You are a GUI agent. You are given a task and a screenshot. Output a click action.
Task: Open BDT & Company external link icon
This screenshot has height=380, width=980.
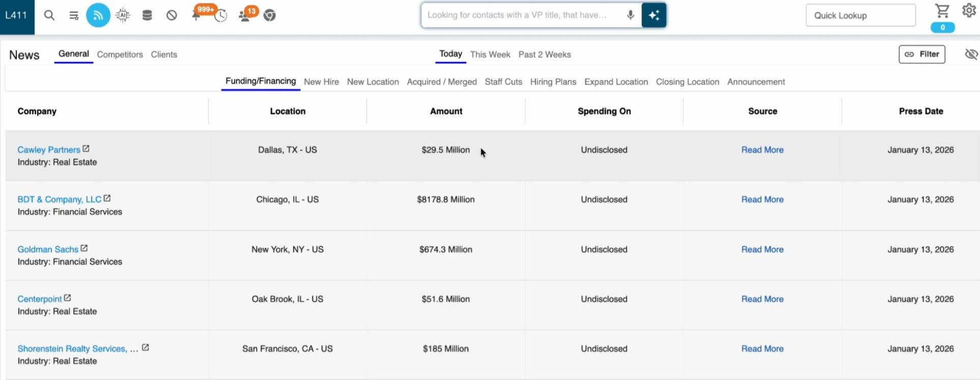107,198
